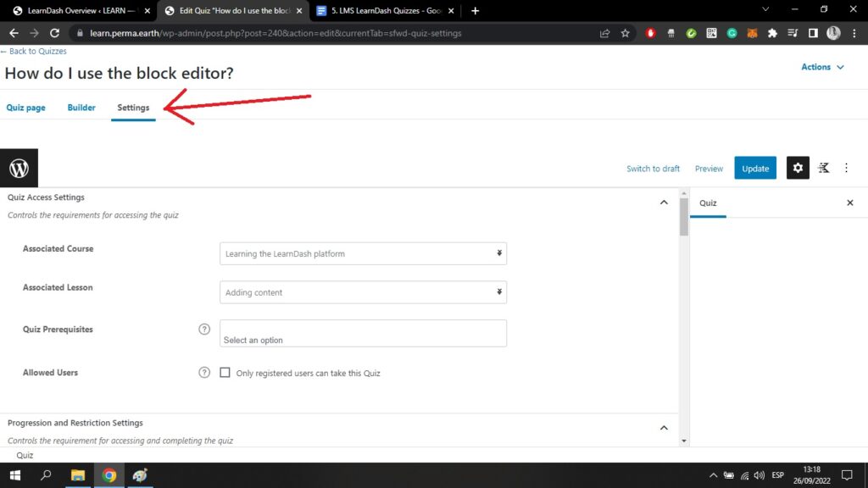Enable Only registered users checkbox
The width and height of the screenshot is (868, 488).
coord(225,373)
